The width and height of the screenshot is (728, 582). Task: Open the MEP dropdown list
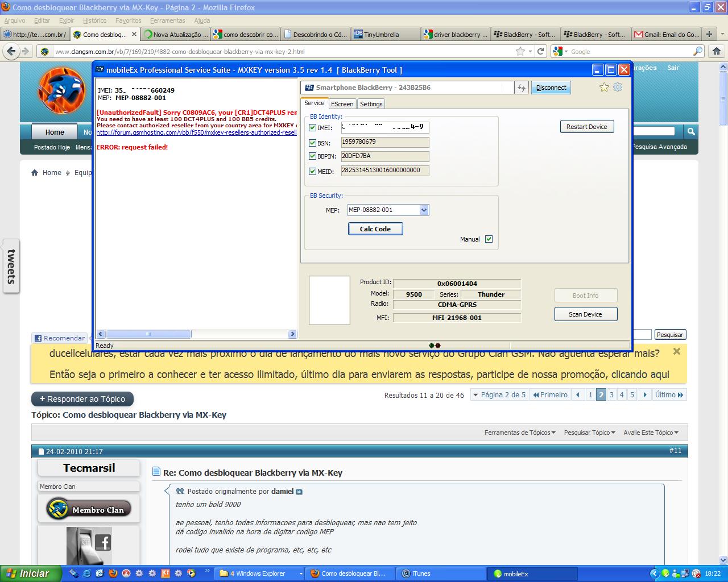424,210
